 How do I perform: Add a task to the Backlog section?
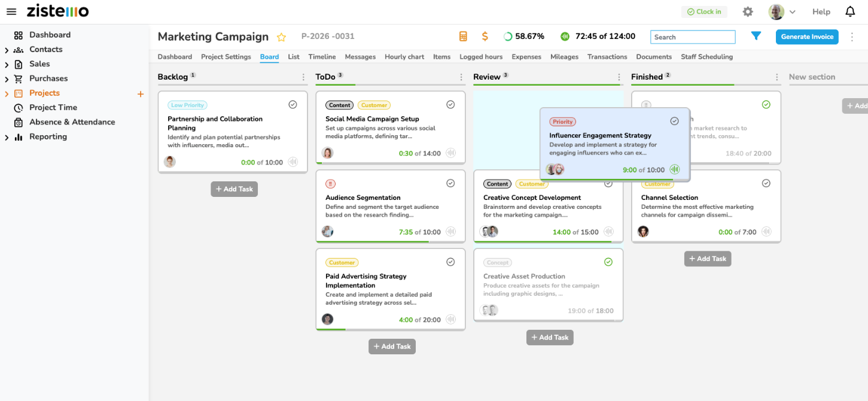[234, 189]
